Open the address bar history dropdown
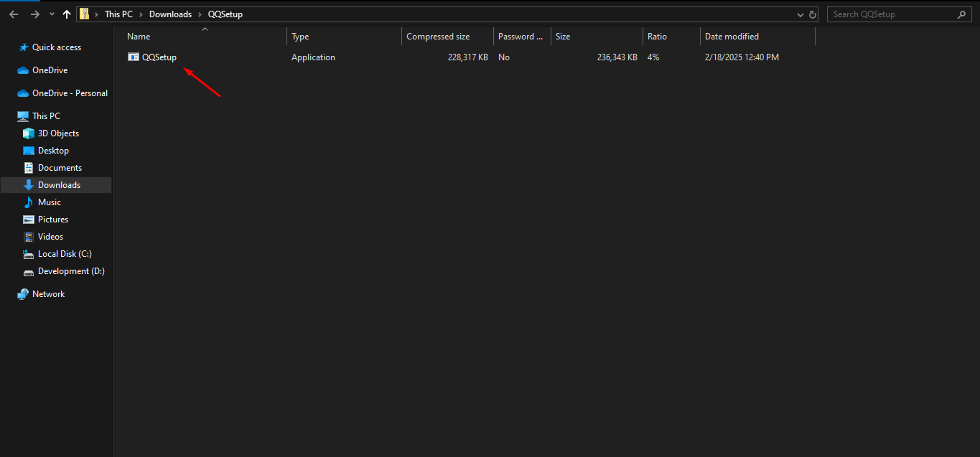The image size is (980, 457). tap(801, 14)
